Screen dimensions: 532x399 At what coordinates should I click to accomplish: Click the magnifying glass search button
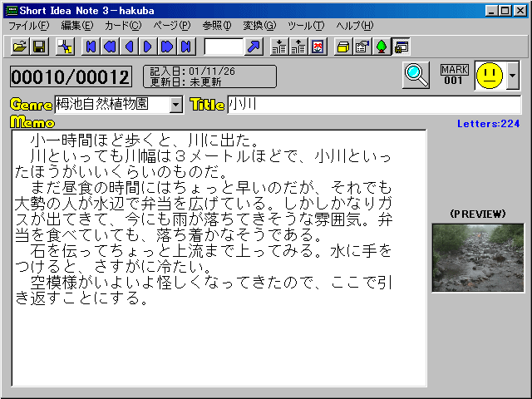(416, 75)
